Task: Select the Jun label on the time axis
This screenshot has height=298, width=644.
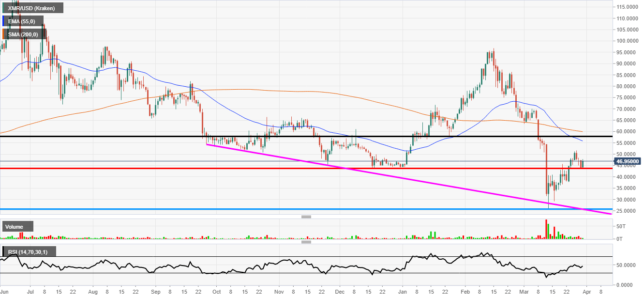Action: [x=4, y=292]
